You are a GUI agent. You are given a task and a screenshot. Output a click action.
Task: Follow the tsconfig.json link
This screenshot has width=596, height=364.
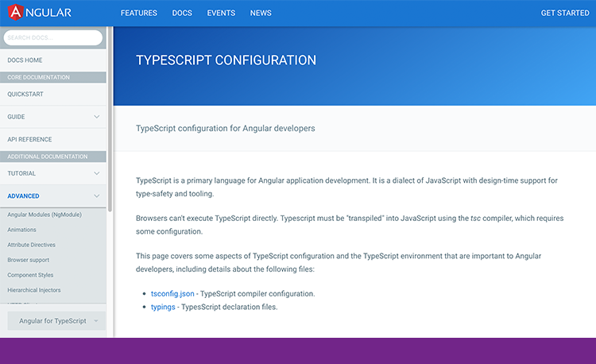tap(172, 294)
